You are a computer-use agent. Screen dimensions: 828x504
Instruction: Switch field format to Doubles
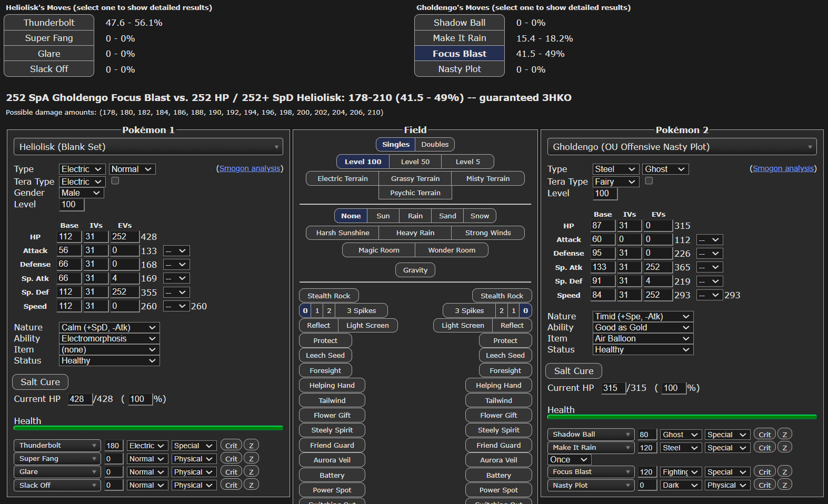click(x=435, y=144)
